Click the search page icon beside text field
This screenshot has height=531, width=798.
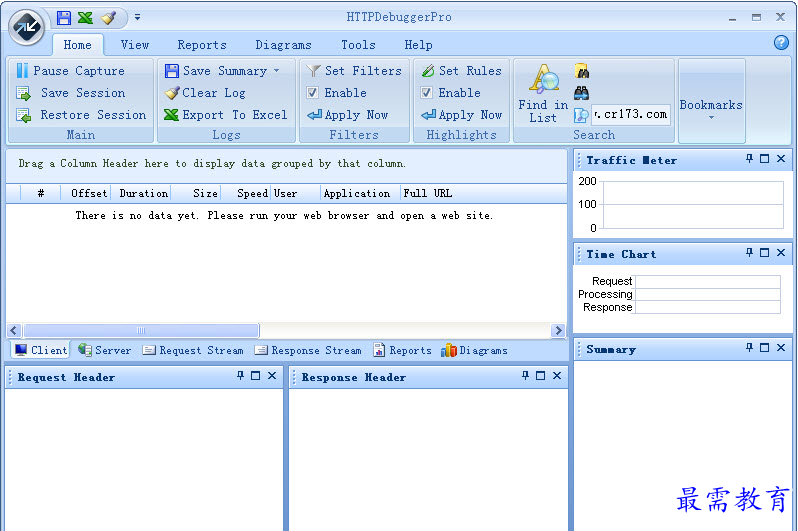[x=581, y=115]
